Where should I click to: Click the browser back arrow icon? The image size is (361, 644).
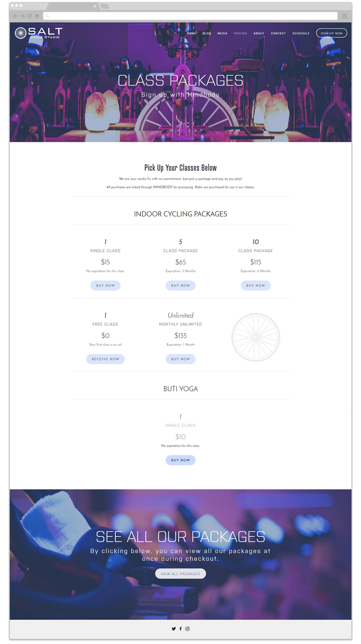(15, 16)
